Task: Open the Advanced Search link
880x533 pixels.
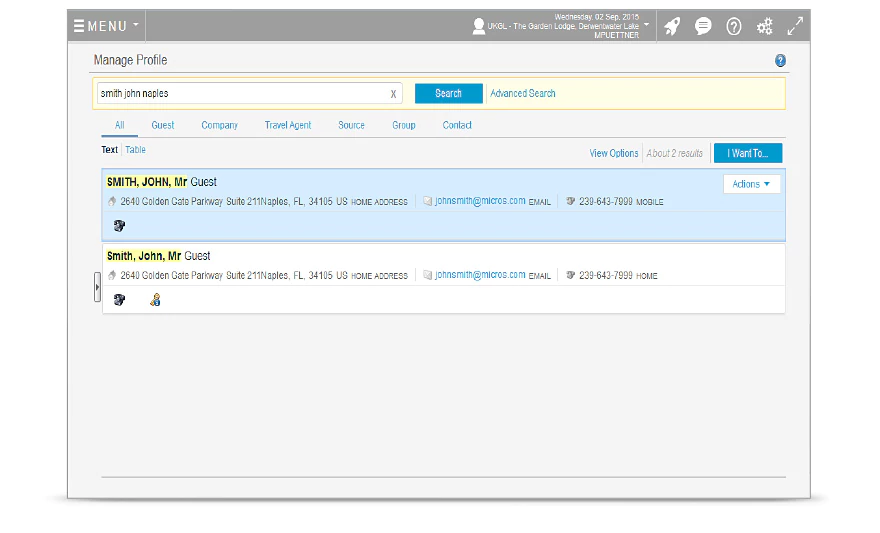Action: tap(523, 94)
